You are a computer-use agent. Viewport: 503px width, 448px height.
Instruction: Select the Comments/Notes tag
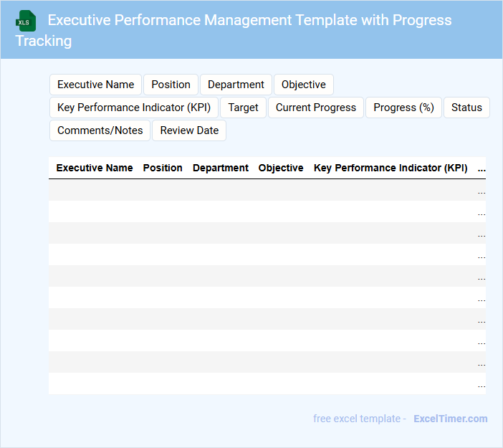tap(100, 130)
